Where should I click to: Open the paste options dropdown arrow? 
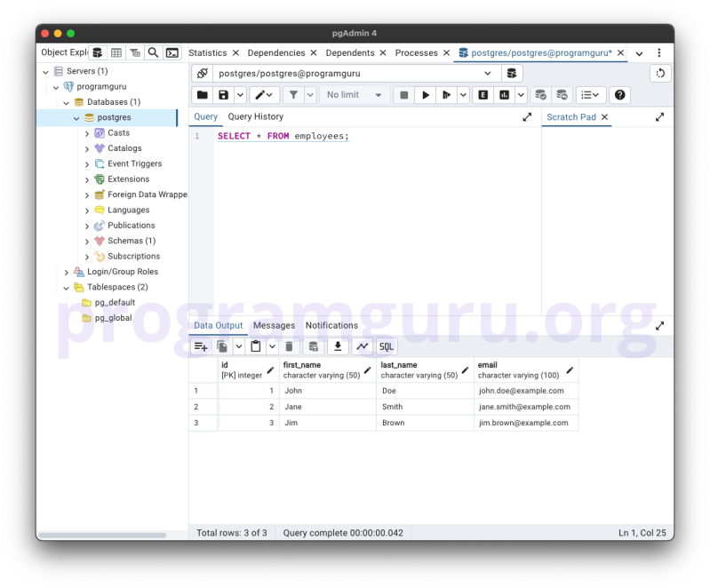click(272, 346)
